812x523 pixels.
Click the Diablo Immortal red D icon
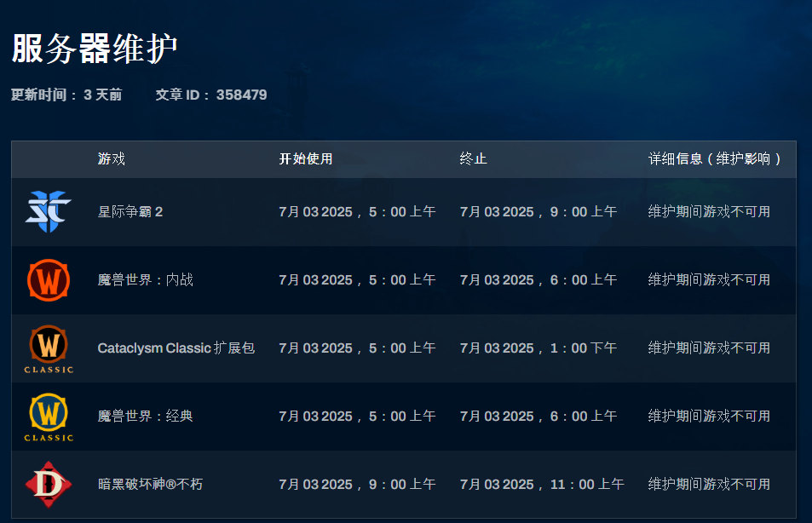tap(49, 485)
